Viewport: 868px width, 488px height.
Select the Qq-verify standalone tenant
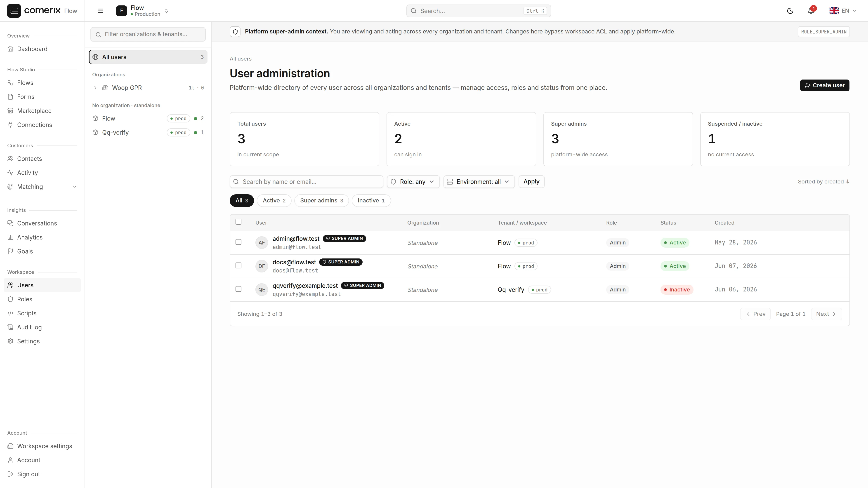coord(148,132)
